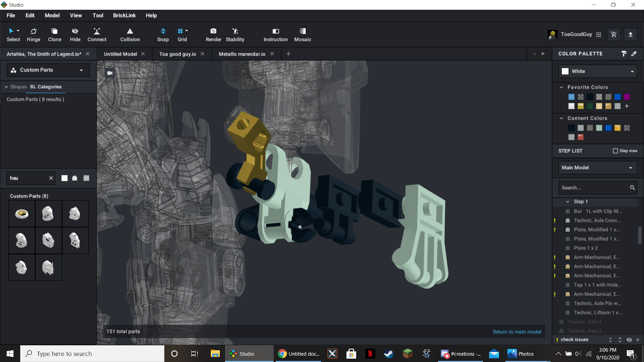Click the search magnifier in Step List
The image size is (644, 362).
[x=632, y=188]
